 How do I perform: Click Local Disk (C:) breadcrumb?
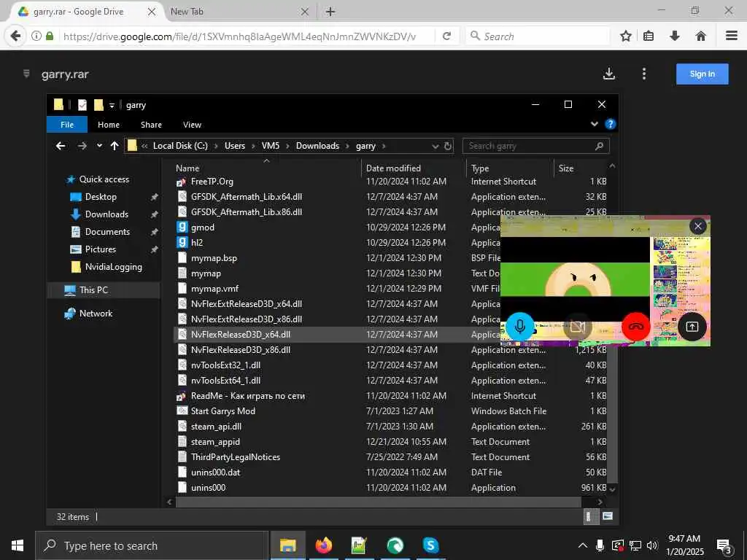(180, 146)
